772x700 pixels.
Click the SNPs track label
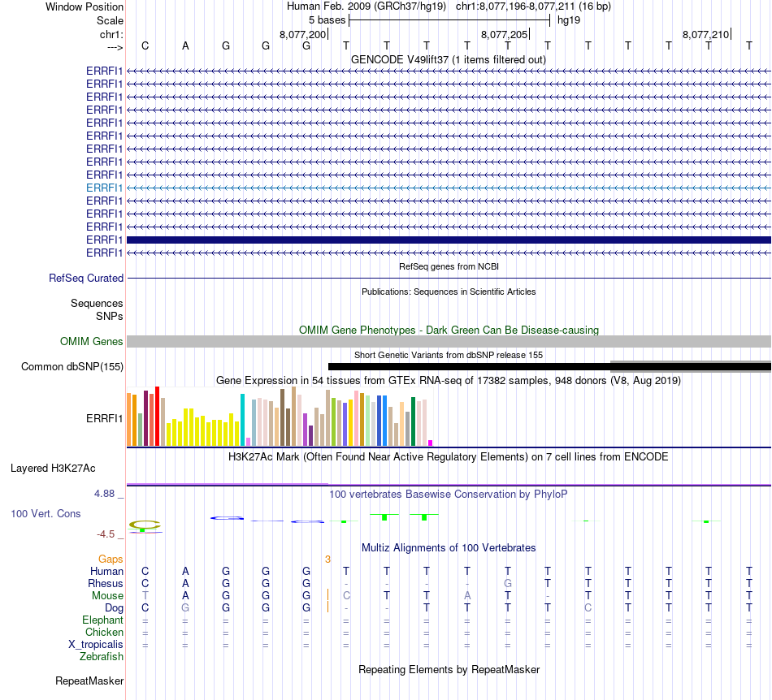tap(110, 317)
